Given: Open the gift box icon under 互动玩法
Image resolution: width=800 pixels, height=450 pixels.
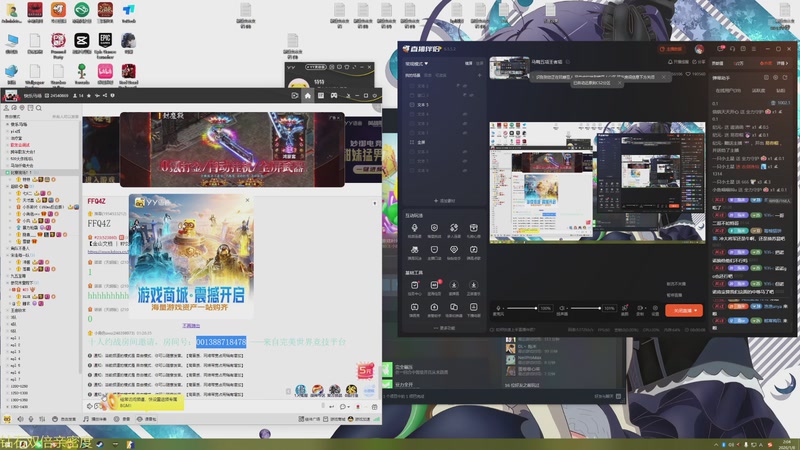Looking at the screenshot, I should coord(473,229).
